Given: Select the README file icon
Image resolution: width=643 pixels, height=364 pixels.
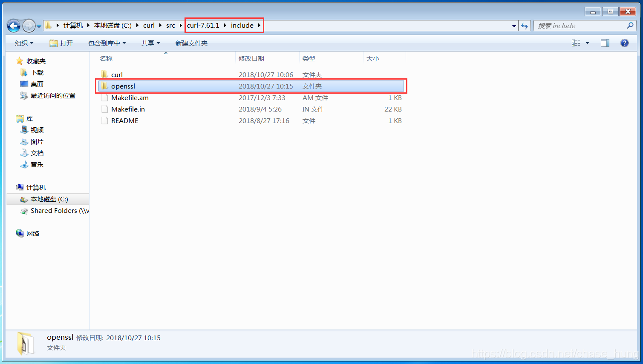Looking at the screenshot, I should point(104,120).
